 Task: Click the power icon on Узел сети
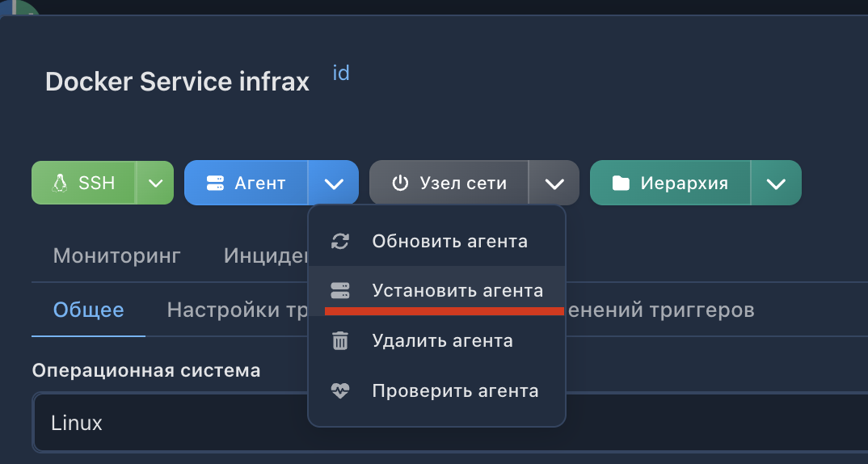point(400,183)
